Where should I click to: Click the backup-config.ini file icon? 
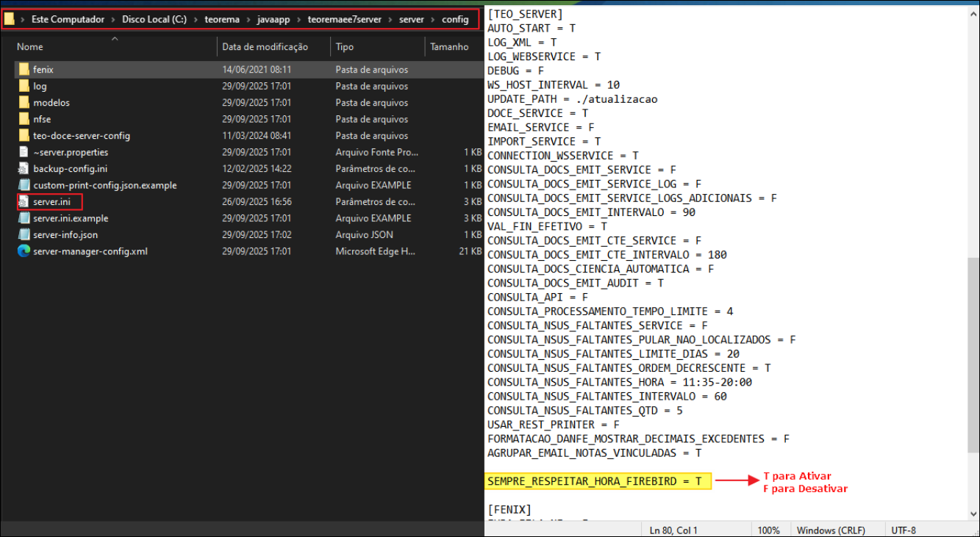click(24, 169)
